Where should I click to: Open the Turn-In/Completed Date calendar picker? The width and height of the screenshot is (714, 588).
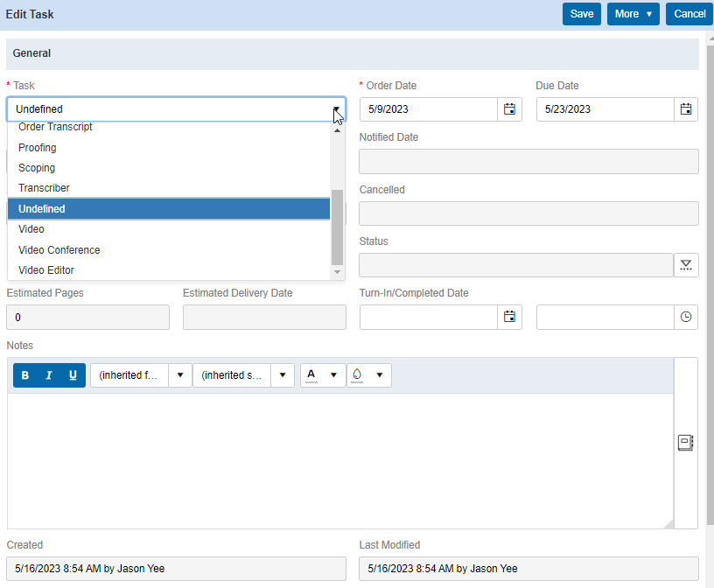point(509,317)
